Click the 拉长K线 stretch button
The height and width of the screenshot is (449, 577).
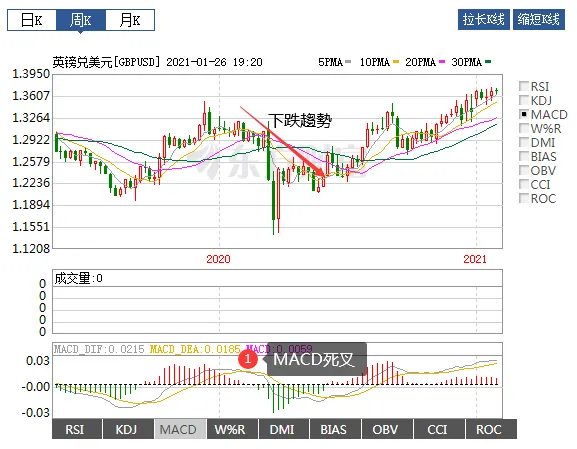pyautogui.click(x=484, y=20)
